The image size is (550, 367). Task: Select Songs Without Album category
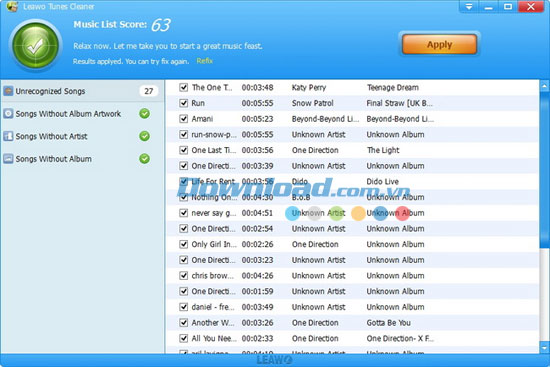point(82,159)
